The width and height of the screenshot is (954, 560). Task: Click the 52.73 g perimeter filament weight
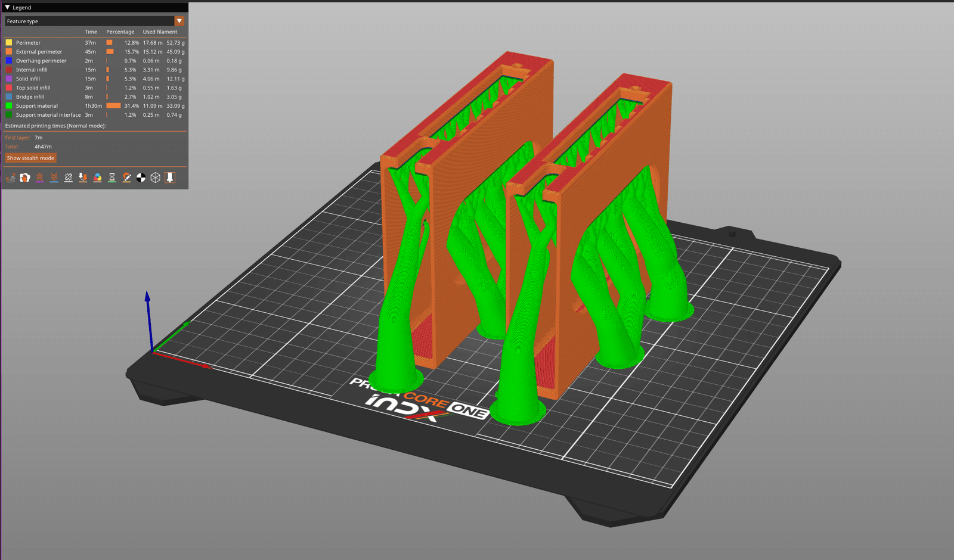pyautogui.click(x=175, y=42)
